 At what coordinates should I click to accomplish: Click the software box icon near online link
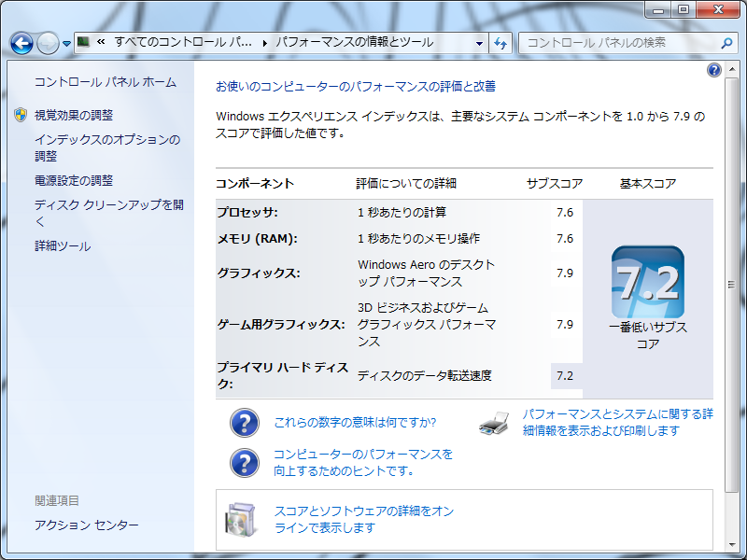pyautogui.click(x=241, y=520)
